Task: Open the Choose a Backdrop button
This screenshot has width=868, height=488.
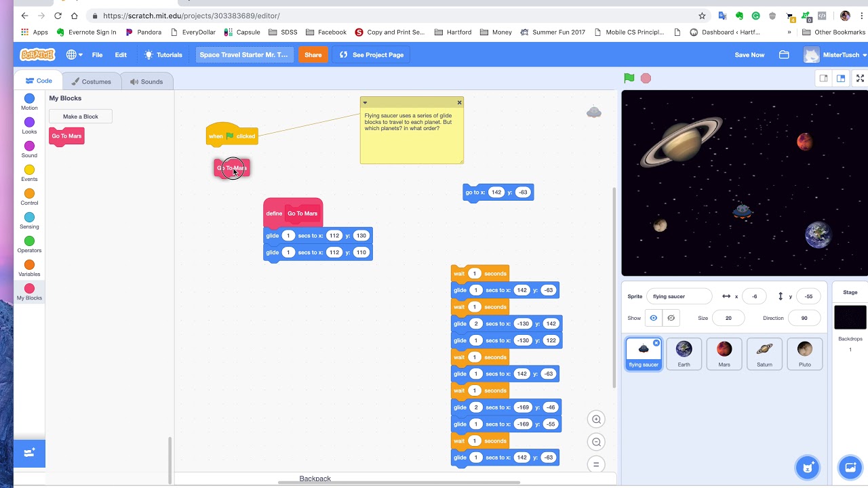Action: click(850, 467)
